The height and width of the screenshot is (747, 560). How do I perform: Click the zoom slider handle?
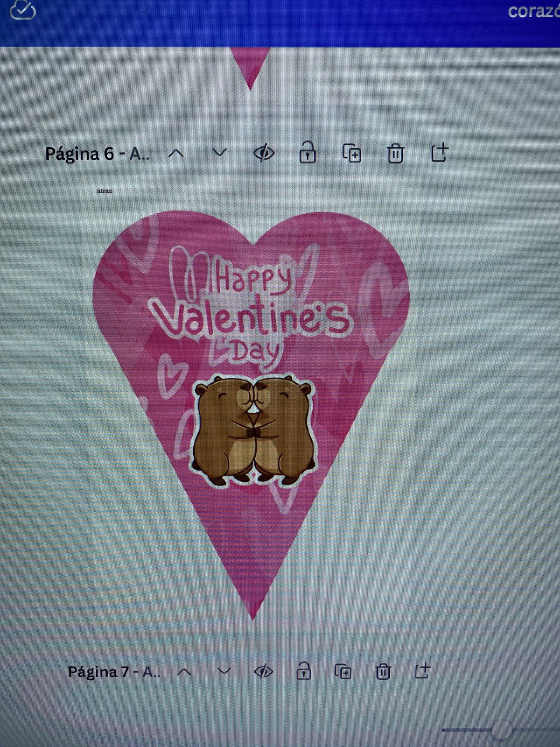click(x=501, y=729)
